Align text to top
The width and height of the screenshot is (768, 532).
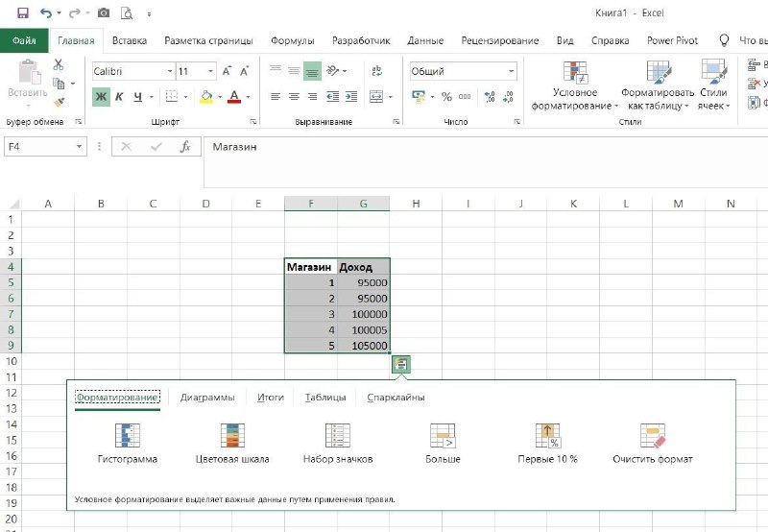point(276,70)
